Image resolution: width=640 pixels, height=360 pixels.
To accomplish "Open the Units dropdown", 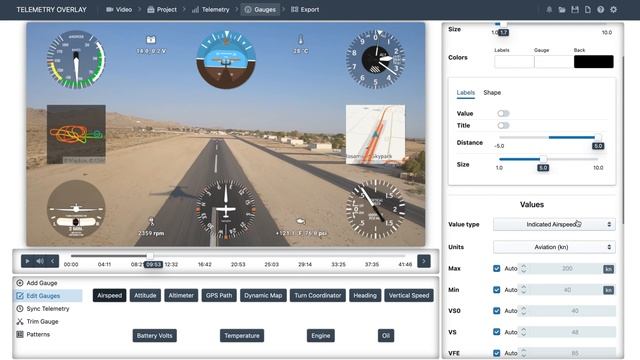I will pos(554,247).
